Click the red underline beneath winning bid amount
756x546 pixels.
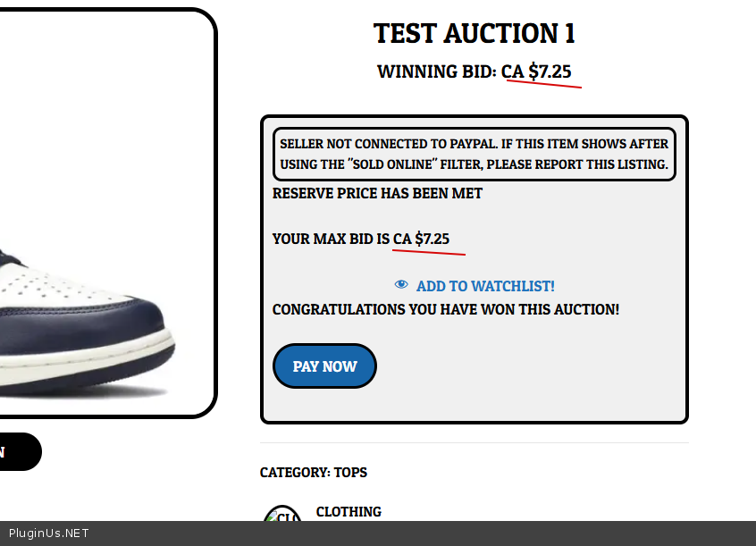[544, 84]
